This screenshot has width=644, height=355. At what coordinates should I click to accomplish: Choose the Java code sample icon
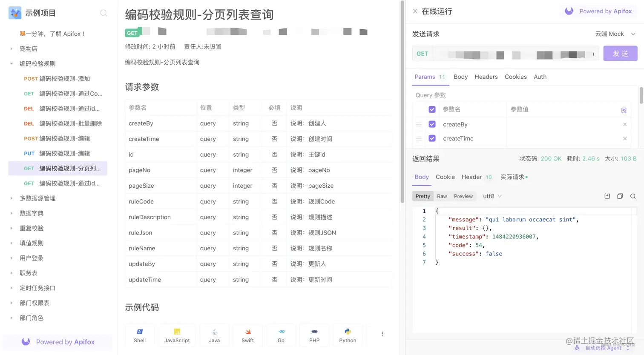pos(214,332)
